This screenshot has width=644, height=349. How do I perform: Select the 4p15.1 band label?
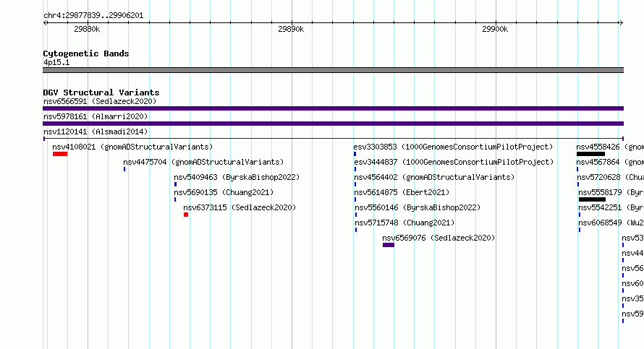click(x=56, y=62)
